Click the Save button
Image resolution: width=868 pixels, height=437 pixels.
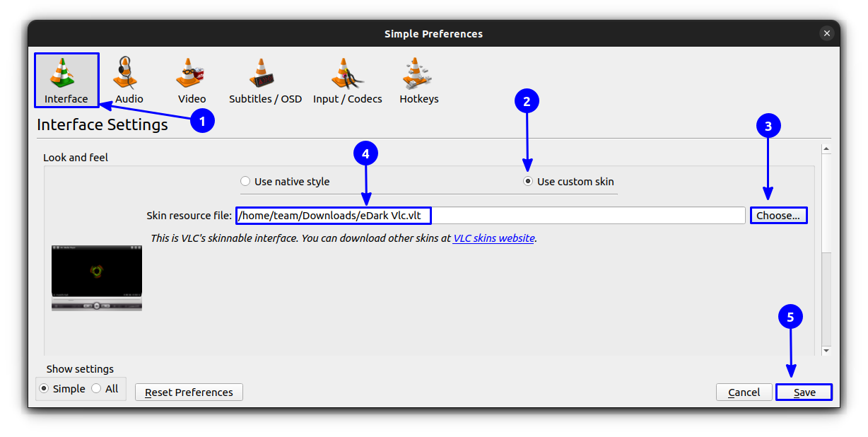[804, 392]
